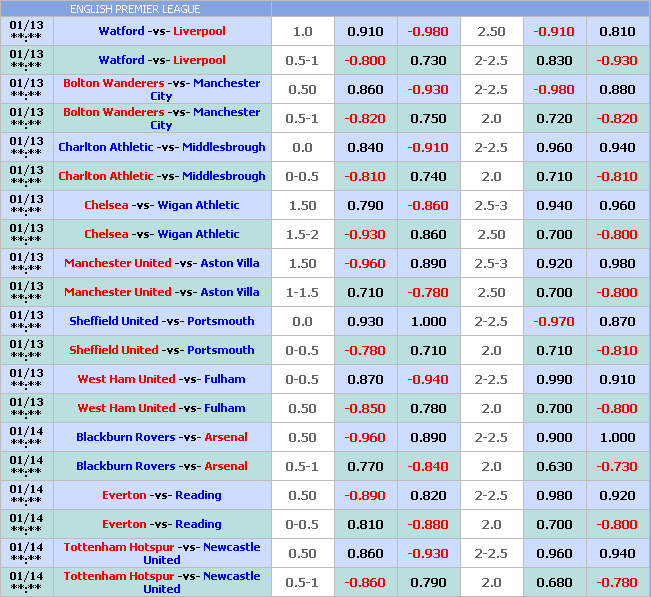
Task: Click -0.910 odds in Charlton 0.0 handicap row
Action: 428,148
